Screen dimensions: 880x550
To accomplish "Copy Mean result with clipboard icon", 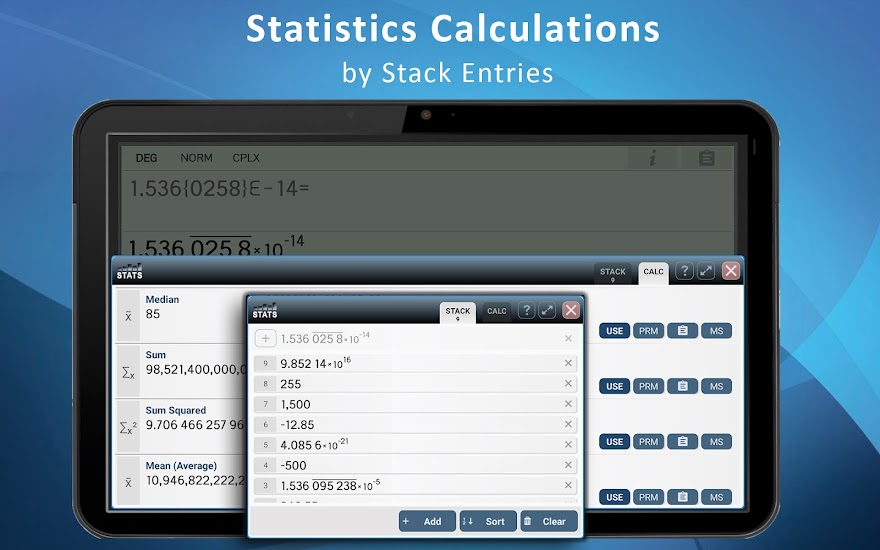I will pyautogui.click(x=682, y=497).
